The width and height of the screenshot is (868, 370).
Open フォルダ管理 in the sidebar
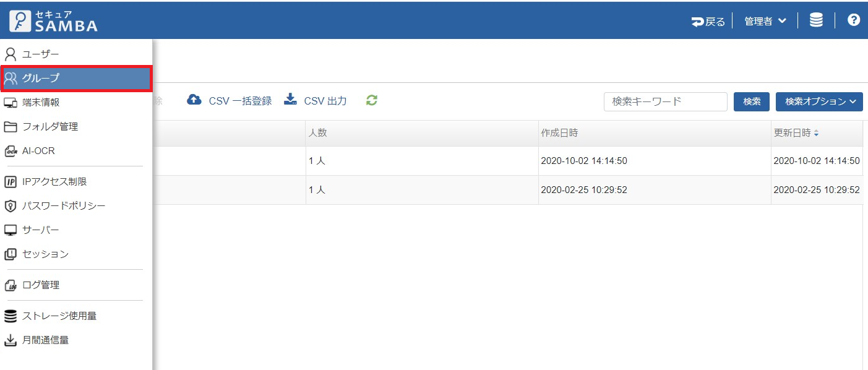(49, 127)
